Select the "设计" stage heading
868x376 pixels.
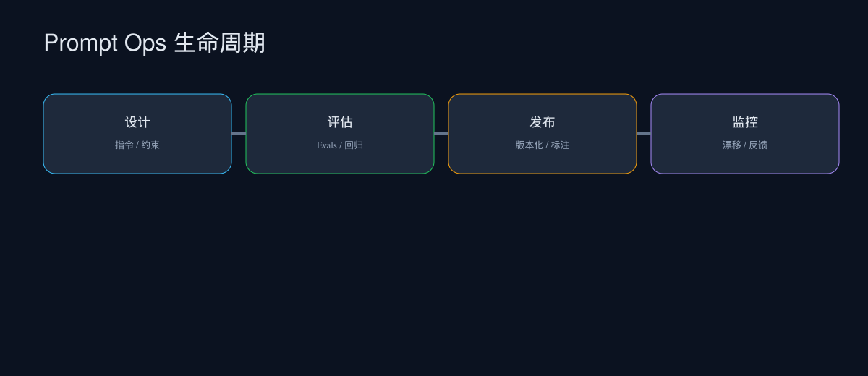137,122
